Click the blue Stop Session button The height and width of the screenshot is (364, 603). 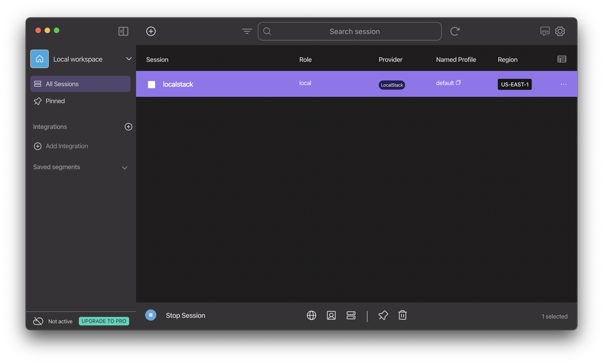point(151,315)
